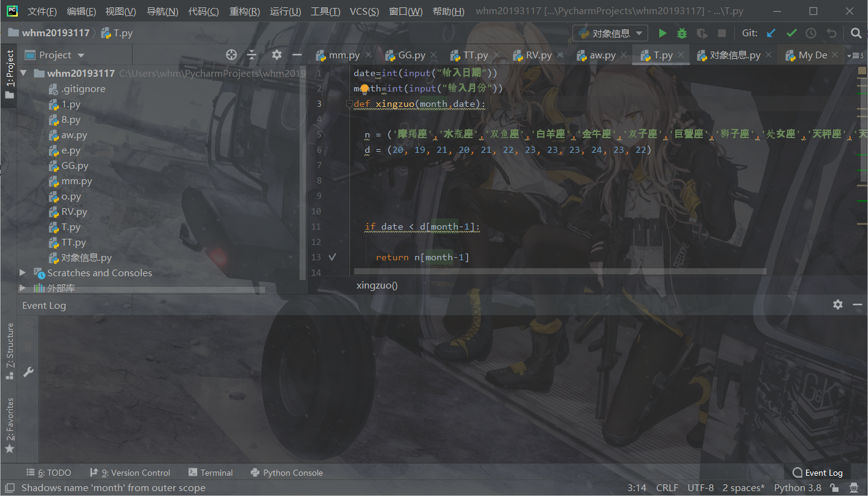
Task: Switch to the RV.py editor tab
Action: pyautogui.click(x=538, y=55)
